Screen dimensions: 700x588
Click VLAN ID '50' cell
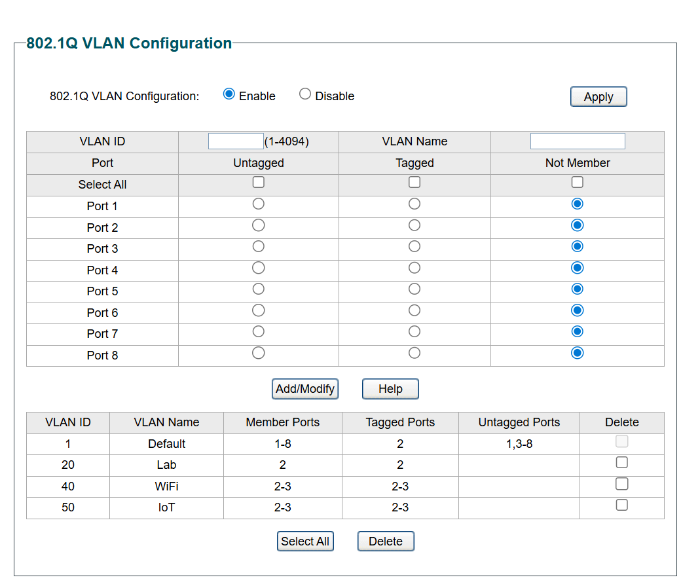(68, 507)
